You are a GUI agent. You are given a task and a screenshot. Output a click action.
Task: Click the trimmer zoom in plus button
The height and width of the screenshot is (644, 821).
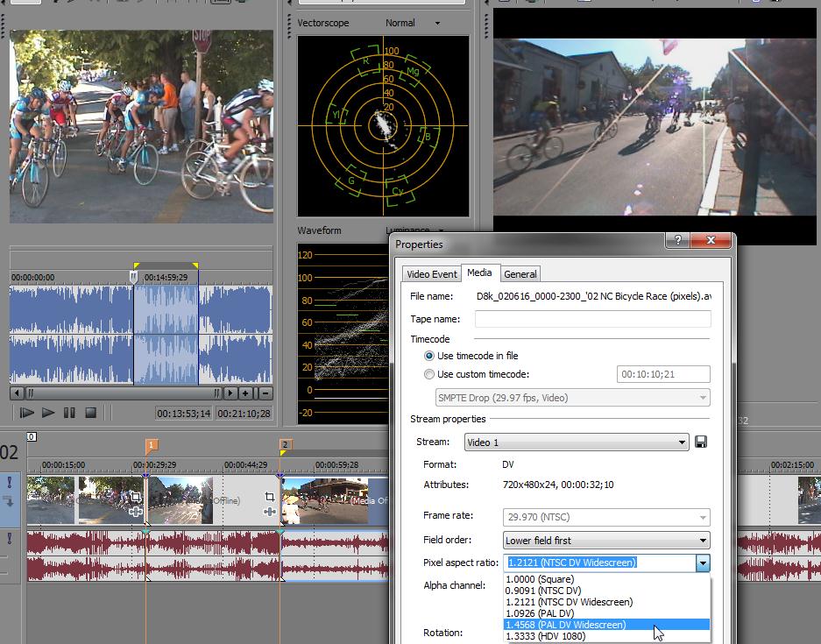click(x=245, y=393)
